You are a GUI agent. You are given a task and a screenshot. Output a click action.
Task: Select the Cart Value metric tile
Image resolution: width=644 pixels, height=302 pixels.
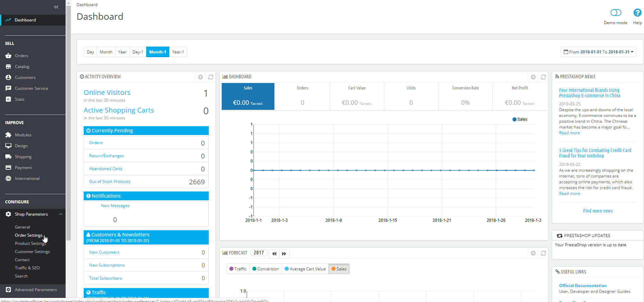point(357,97)
